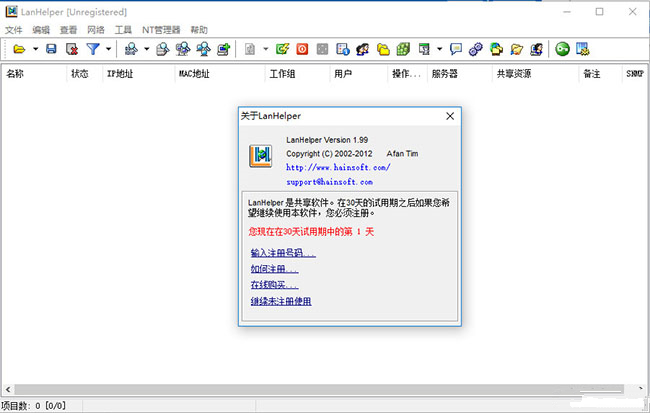Open the 帮助 menu
Screen dimensions: 650x413
tap(199, 30)
